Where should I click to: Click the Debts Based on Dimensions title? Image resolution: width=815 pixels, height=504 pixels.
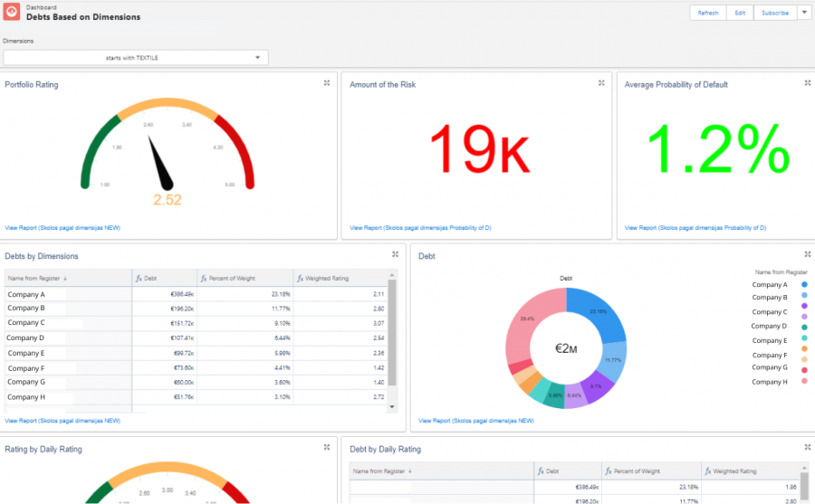click(x=83, y=17)
